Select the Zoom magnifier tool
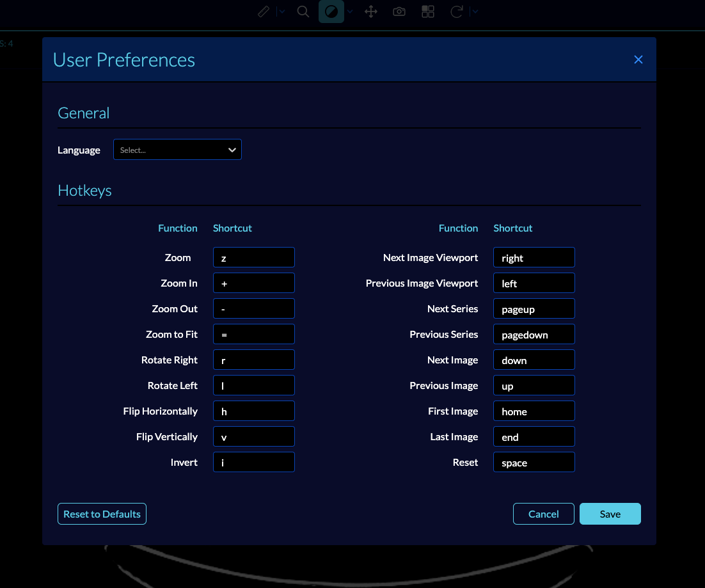 click(303, 11)
